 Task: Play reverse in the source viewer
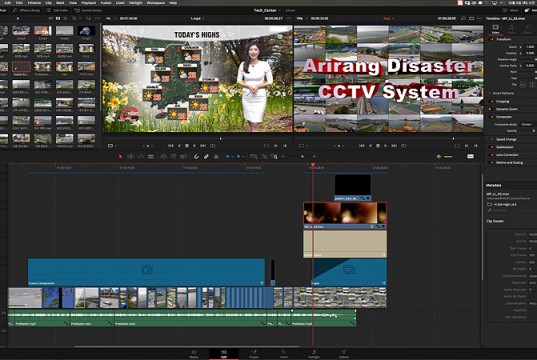pyautogui.click(x=179, y=146)
